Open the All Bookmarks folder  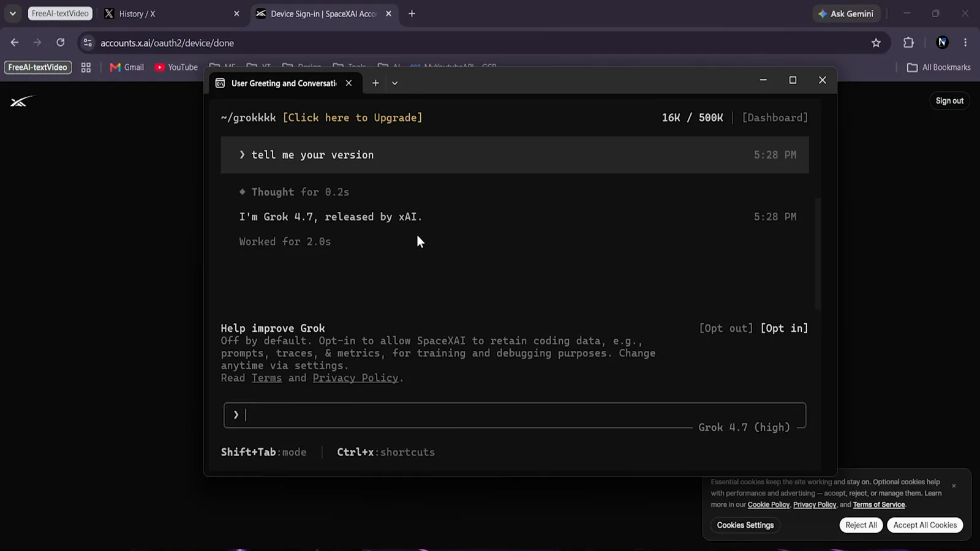[938, 67]
